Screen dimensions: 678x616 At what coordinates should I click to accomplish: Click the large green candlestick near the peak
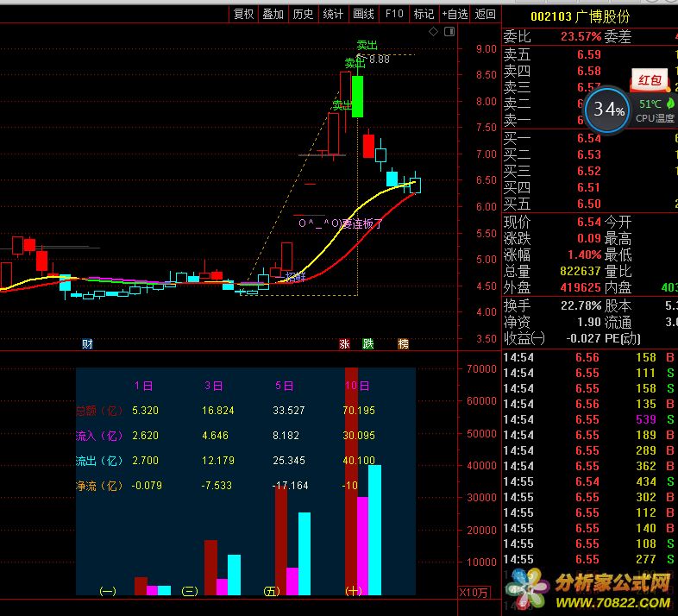pos(358,97)
